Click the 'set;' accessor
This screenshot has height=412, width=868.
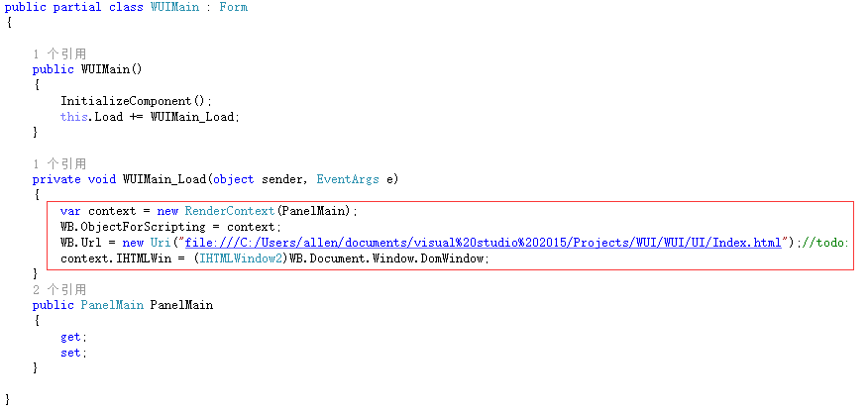coord(73,353)
